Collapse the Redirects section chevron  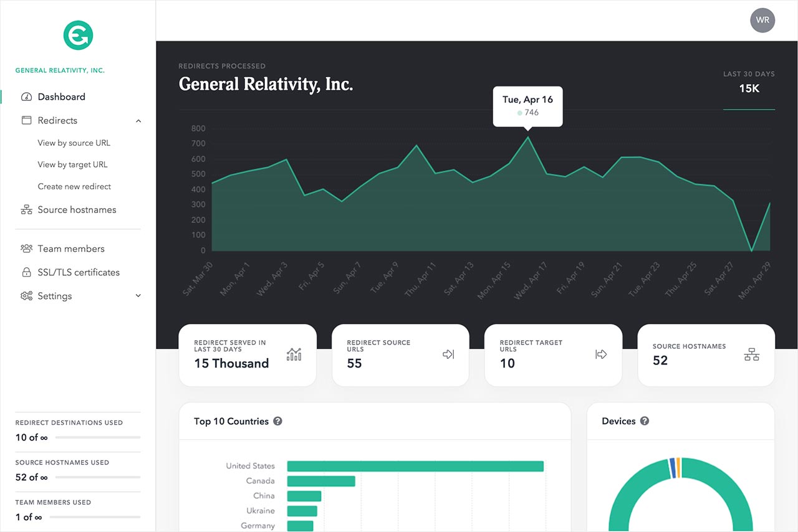[138, 121]
